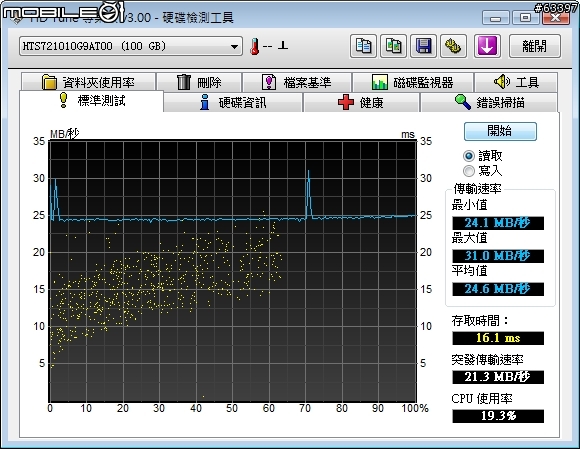Click the purple down-arrow tray icon

coord(487,46)
